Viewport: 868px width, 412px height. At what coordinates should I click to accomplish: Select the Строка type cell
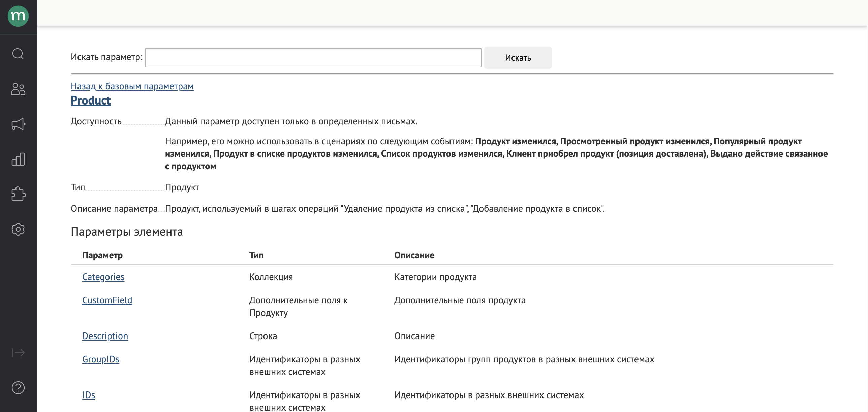pyautogui.click(x=263, y=336)
